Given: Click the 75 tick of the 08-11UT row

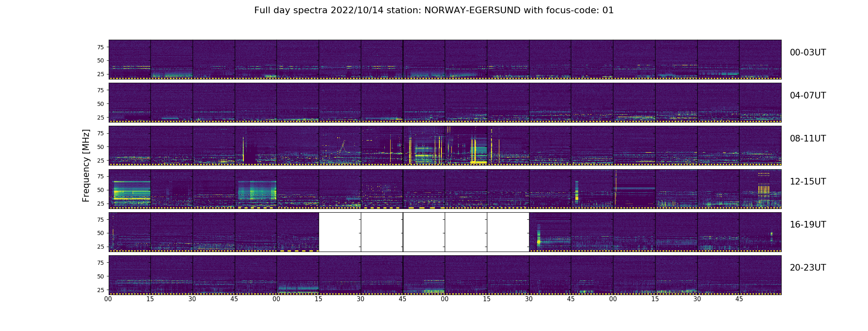Looking at the screenshot, I should pos(100,133).
